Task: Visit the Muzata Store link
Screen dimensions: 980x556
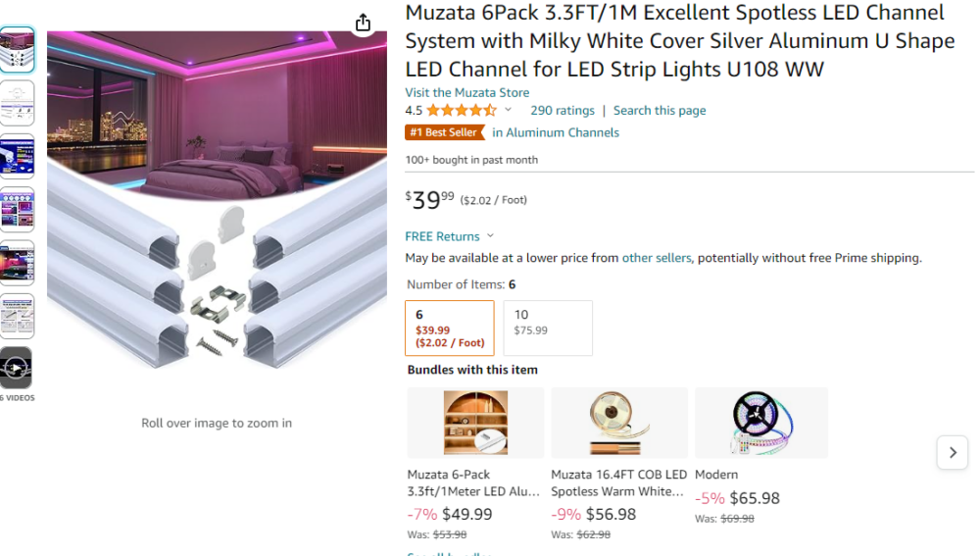Action: tap(467, 92)
